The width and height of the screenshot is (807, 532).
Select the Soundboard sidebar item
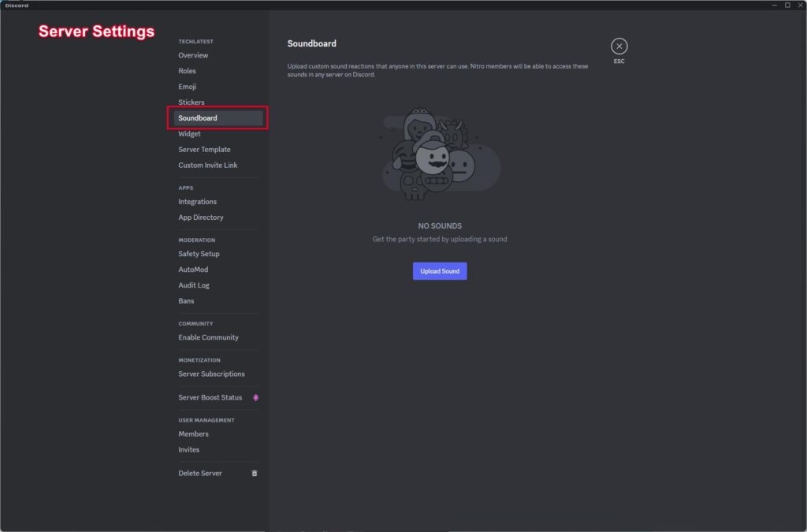point(218,117)
